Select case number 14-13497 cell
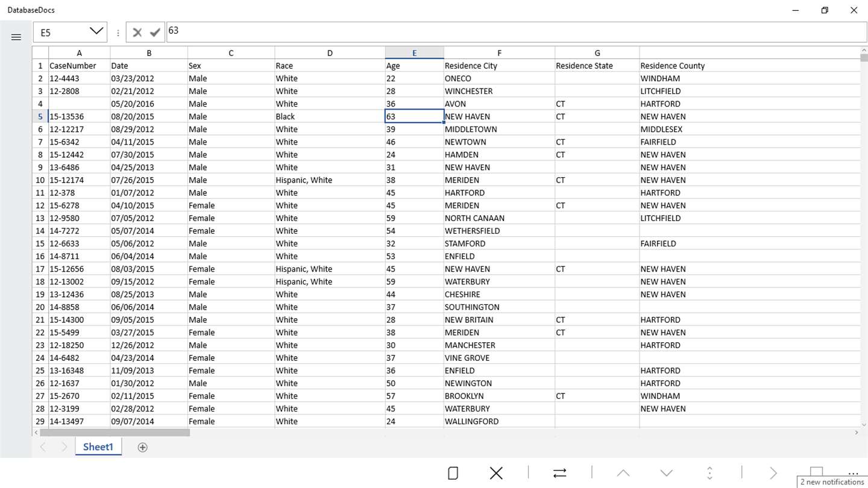The height and width of the screenshot is (488, 868). click(79, 421)
